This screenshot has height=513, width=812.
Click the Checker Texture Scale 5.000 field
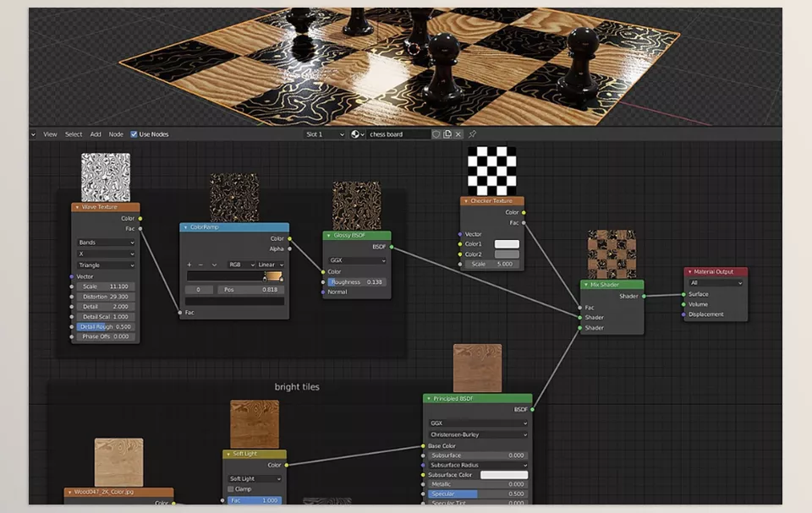coord(492,264)
